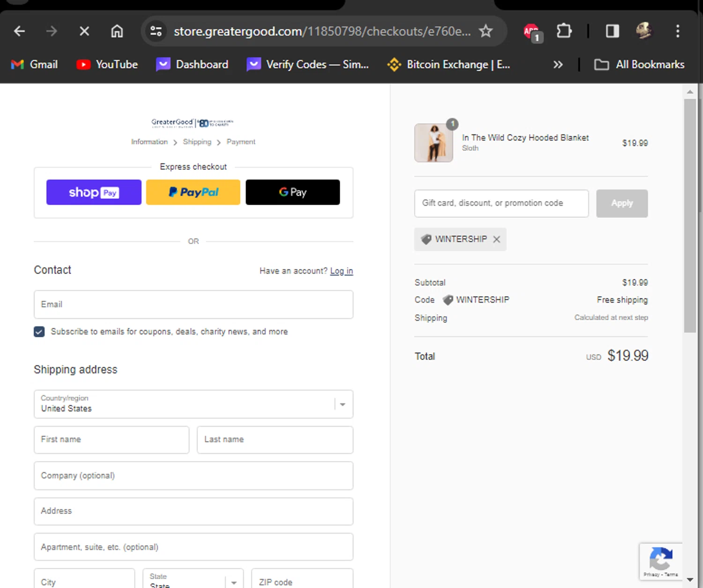Open the Gmail bookmark
703x588 pixels.
(35, 65)
